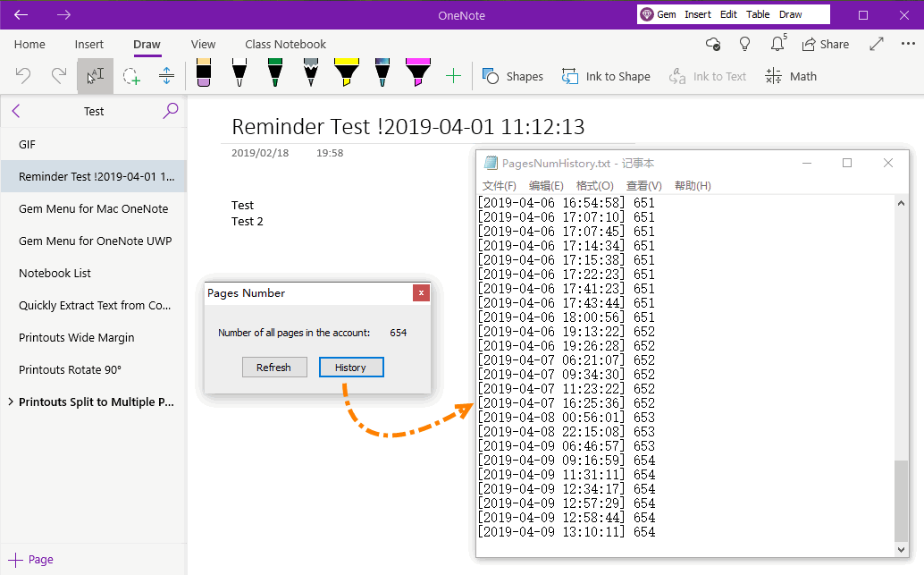Click the Notepad scrollbar up arrow
924x575 pixels.
click(901, 204)
